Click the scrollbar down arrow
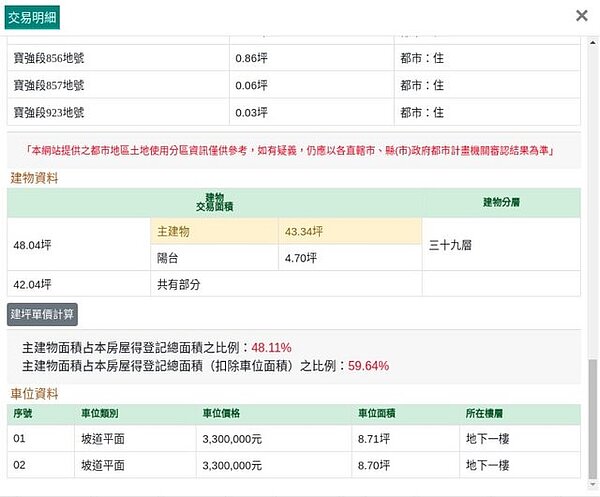This screenshot has width=600, height=497. click(x=592, y=484)
